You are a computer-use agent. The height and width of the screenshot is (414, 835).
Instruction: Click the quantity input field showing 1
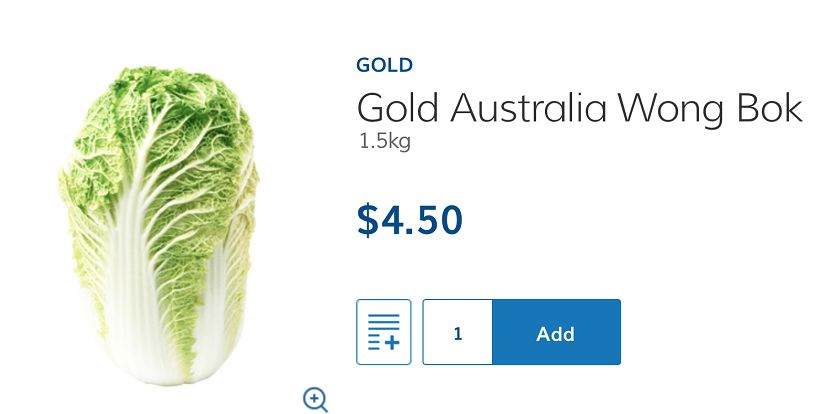pos(457,332)
